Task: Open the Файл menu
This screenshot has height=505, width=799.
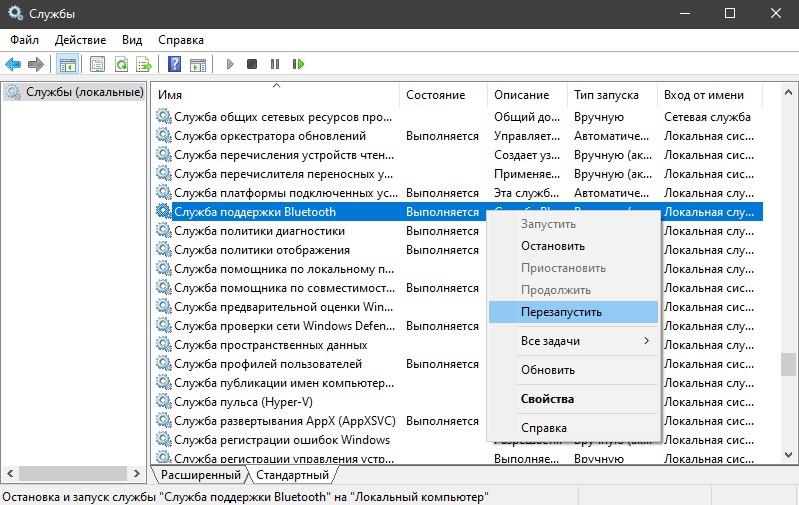Action: [x=24, y=40]
